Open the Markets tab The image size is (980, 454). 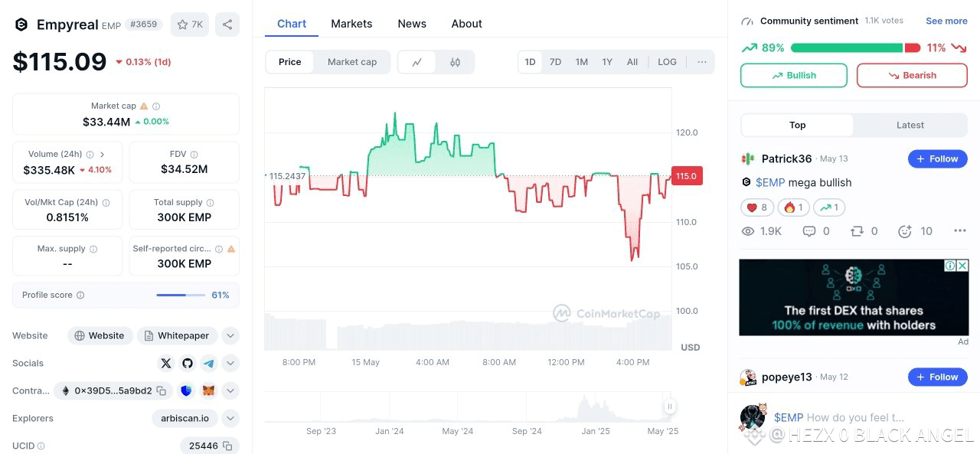tap(351, 24)
